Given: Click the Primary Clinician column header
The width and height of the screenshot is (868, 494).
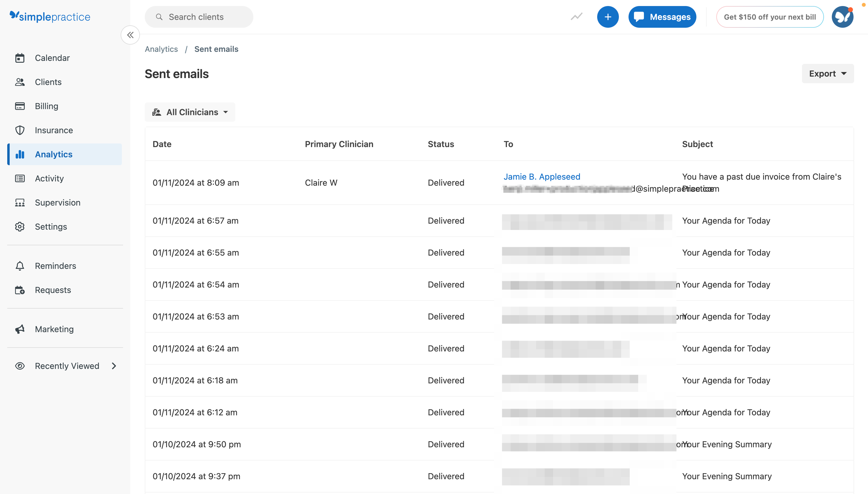Looking at the screenshot, I should [339, 144].
